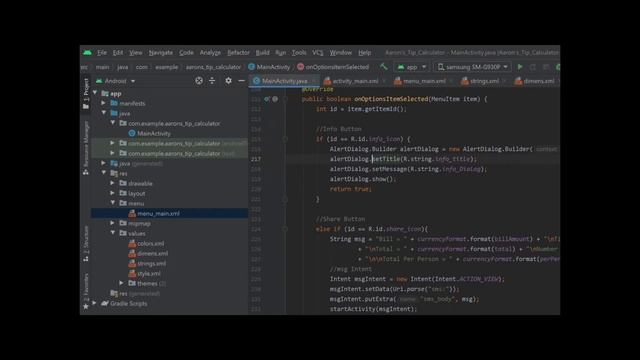Click the aarons_tip_calculator breadcrumb
640x360 pixels.
tap(213, 67)
